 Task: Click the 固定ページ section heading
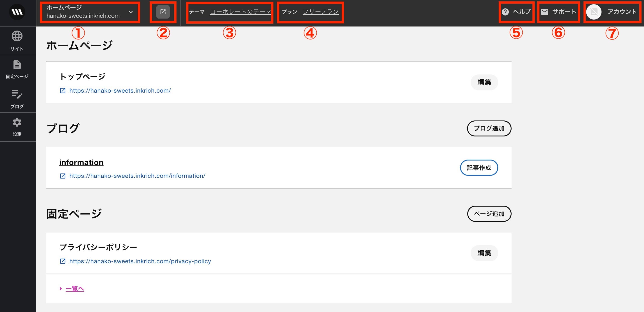74,214
